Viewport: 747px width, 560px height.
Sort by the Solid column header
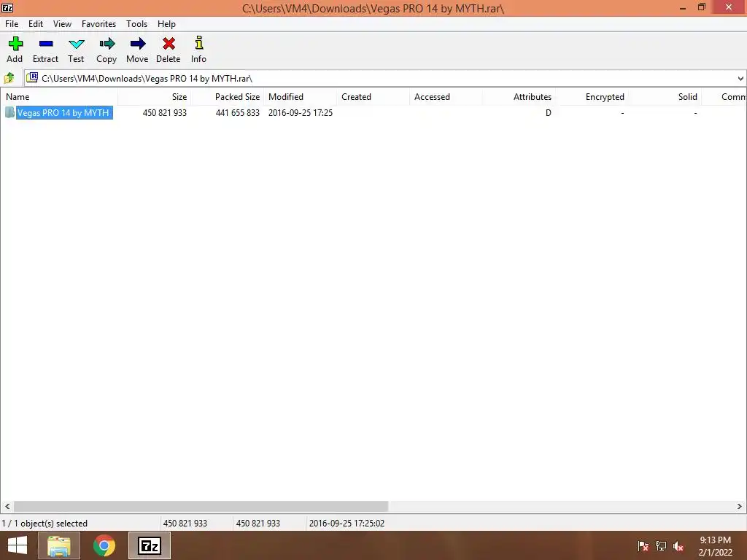665,97
